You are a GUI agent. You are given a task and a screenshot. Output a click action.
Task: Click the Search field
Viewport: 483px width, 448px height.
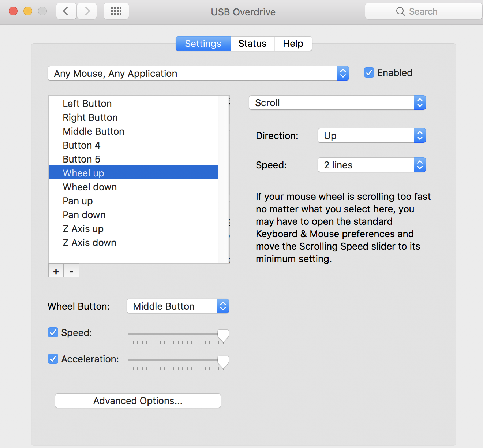click(424, 11)
